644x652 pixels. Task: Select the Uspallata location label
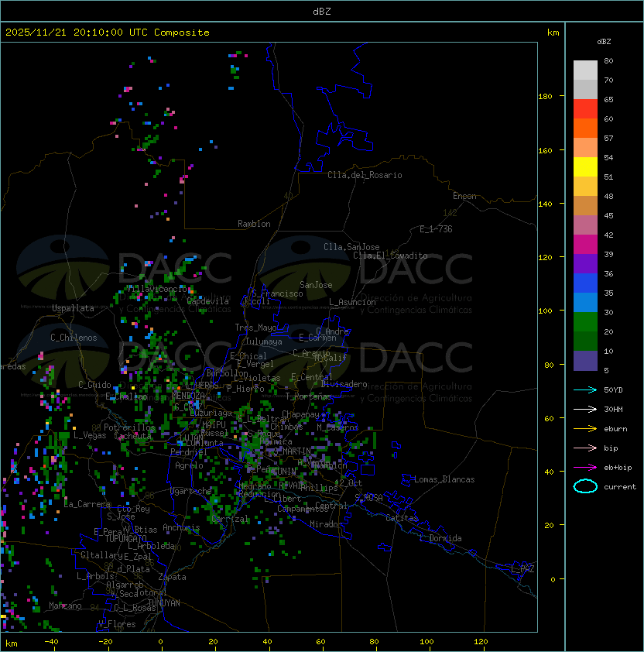pos(73,308)
